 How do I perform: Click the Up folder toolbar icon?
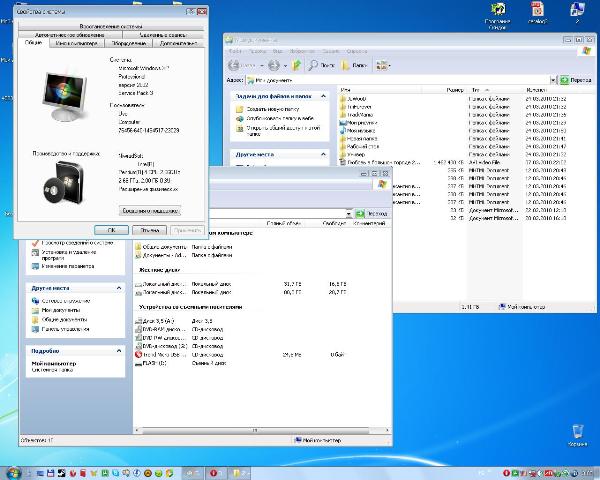296,64
